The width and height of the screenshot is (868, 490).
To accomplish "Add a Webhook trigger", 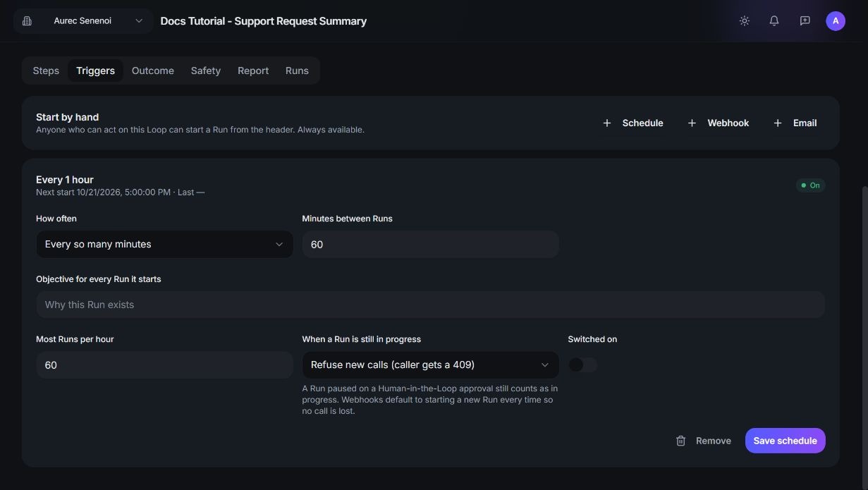I will pyautogui.click(x=719, y=123).
